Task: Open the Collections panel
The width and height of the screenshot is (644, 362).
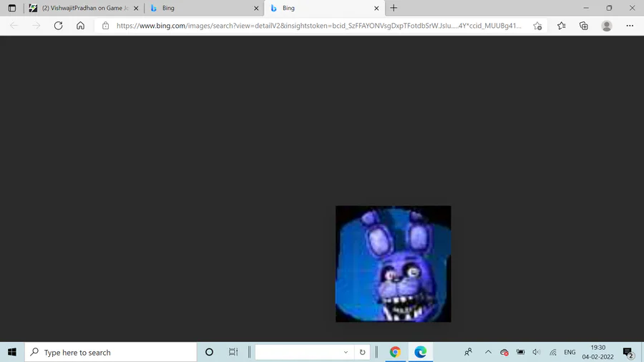Action: pos(584,26)
